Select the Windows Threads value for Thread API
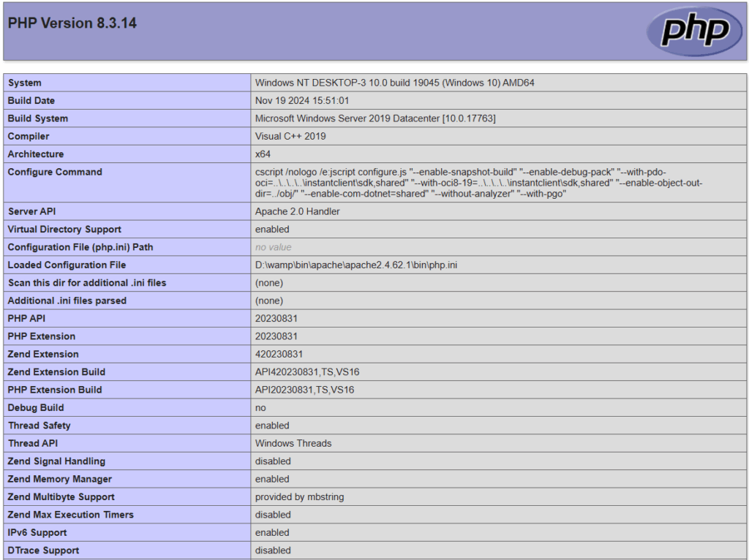Screen dimensions: 749x560 293,443
